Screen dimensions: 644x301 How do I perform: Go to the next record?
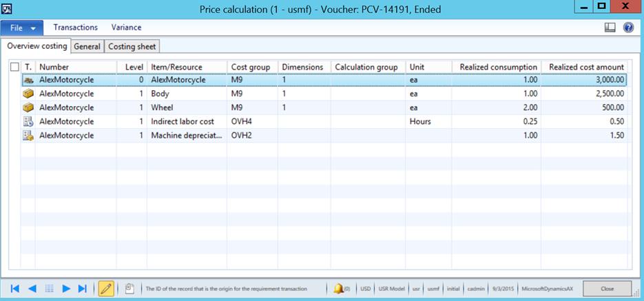pos(66,289)
